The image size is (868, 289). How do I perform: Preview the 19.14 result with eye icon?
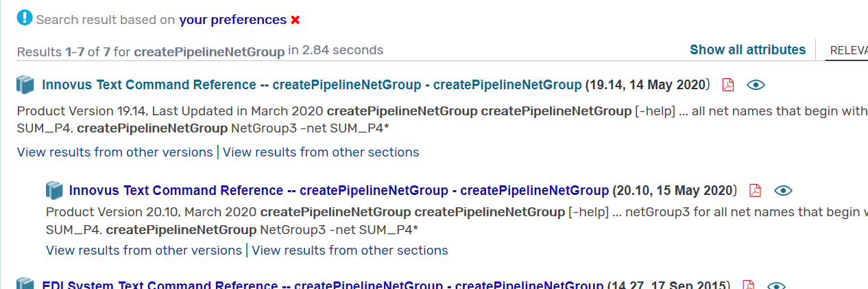click(756, 85)
